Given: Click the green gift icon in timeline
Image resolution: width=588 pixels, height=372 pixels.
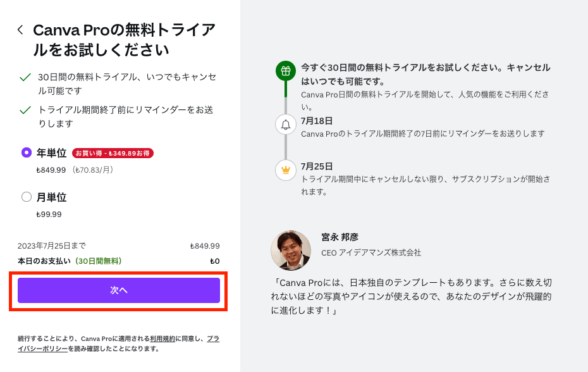Looking at the screenshot, I should tap(286, 71).
